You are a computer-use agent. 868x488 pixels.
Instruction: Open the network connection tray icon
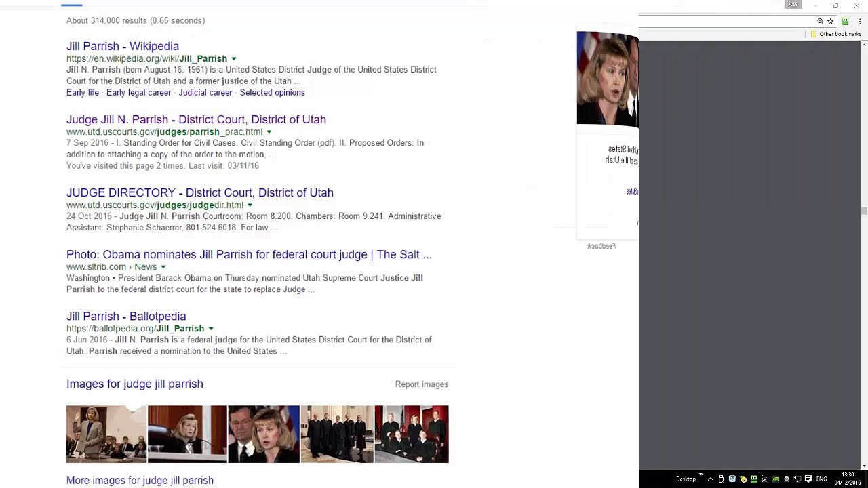797,479
